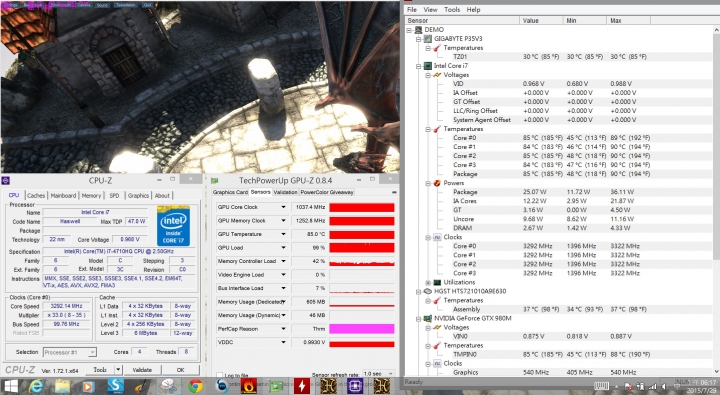720x395 pixels.
Task: Click the Tools button in CPU-Z
Action: 100,370
